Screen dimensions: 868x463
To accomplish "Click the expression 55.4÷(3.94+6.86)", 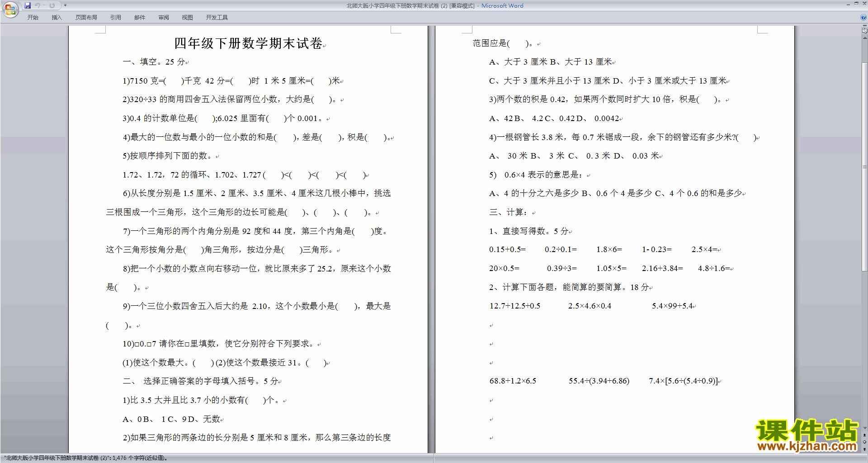I will click(x=599, y=381).
